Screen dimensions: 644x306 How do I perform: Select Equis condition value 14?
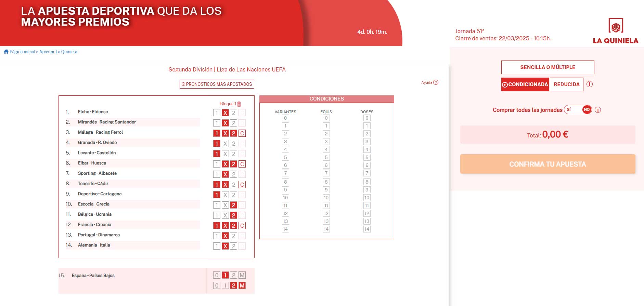tap(326, 229)
